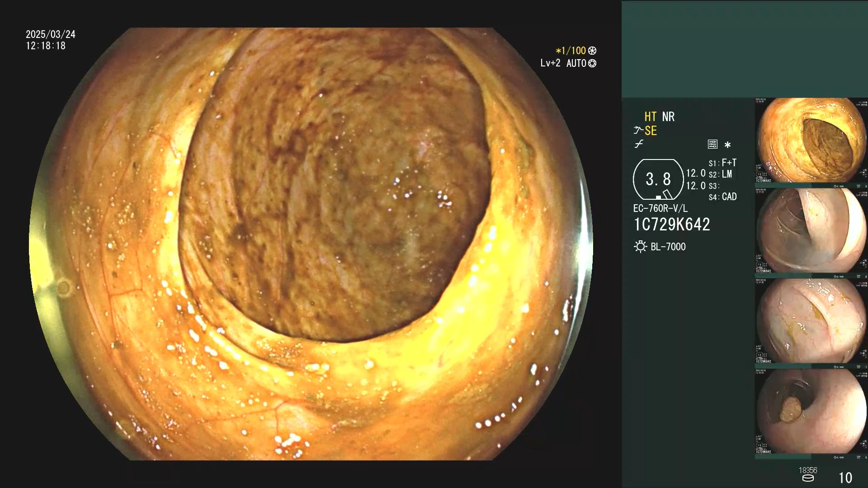Image resolution: width=868 pixels, height=488 pixels.
Task: Click the S1: F+T switch assignment
Action: coord(722,163)
